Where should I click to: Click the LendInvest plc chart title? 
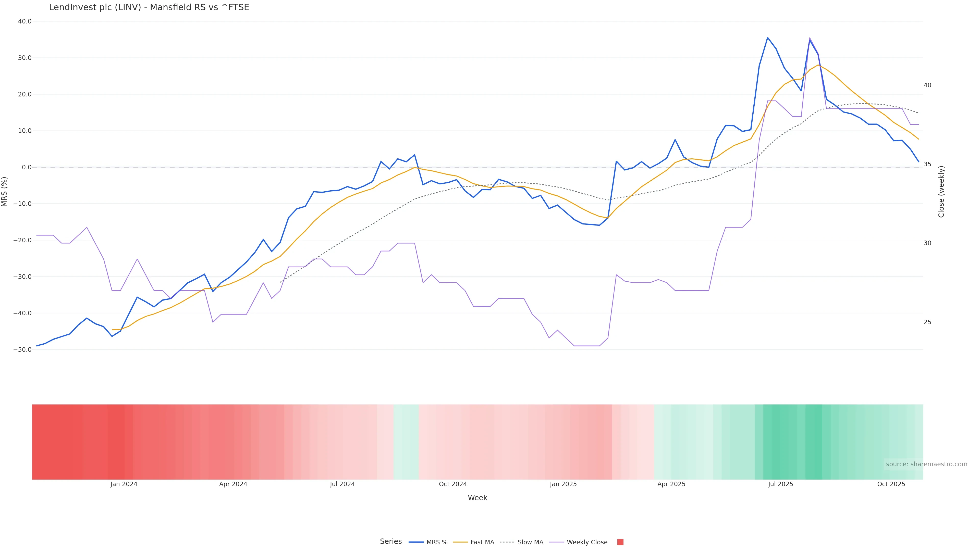pyautogui.click(x=149, y=8)
